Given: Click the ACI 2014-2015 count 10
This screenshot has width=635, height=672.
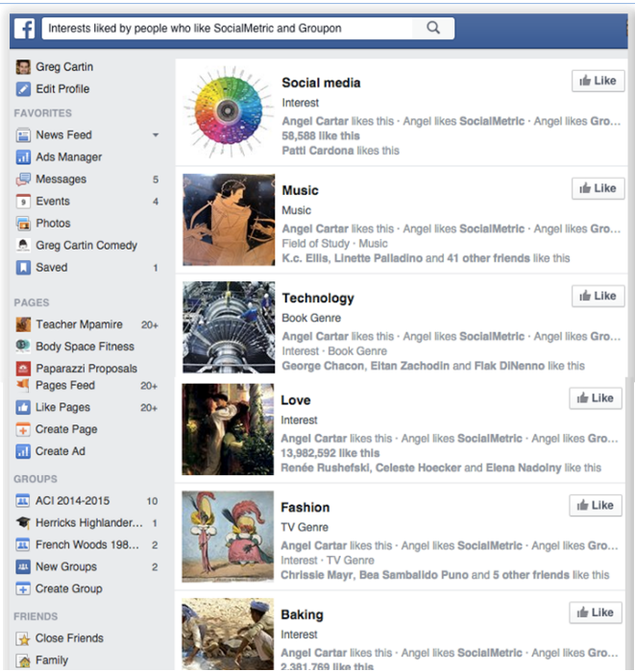Looking at the screenshot, I should [152, 501].
